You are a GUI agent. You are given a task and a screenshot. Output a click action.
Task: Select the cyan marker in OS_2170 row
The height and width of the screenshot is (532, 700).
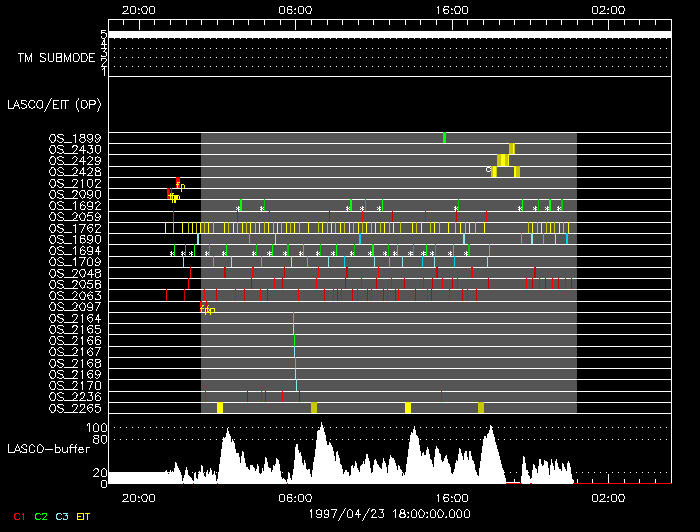point(297,385)
